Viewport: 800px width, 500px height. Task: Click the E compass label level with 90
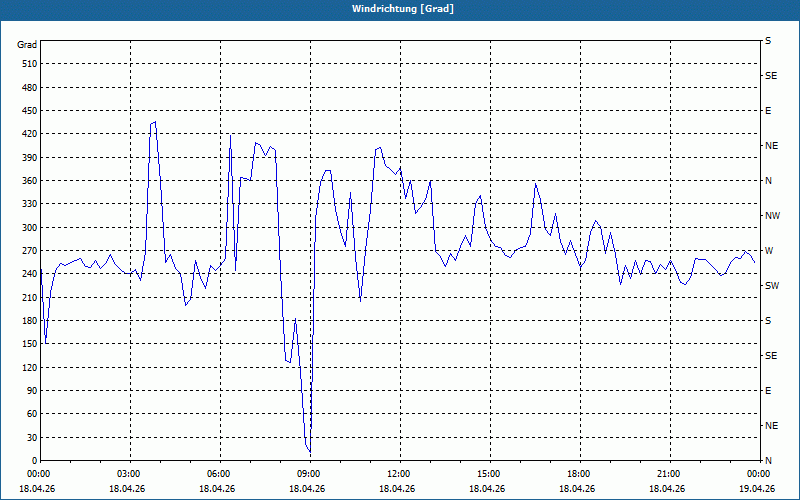(768, 391)
